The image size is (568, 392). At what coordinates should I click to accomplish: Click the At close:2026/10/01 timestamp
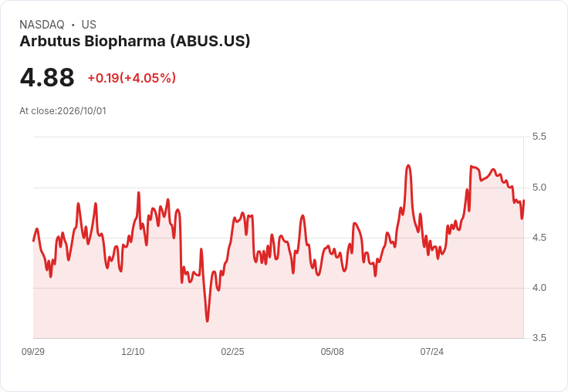pyautogui.click(x=63, y=111)
